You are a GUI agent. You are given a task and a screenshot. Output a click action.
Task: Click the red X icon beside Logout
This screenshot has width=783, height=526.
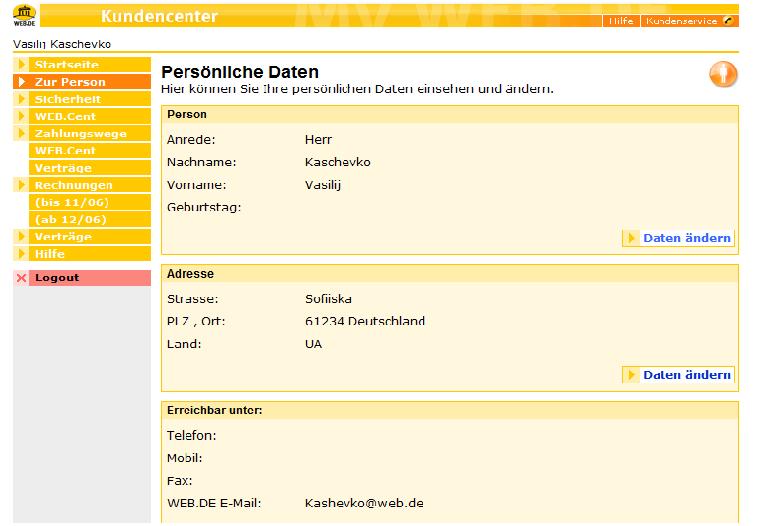coord(21,278)
